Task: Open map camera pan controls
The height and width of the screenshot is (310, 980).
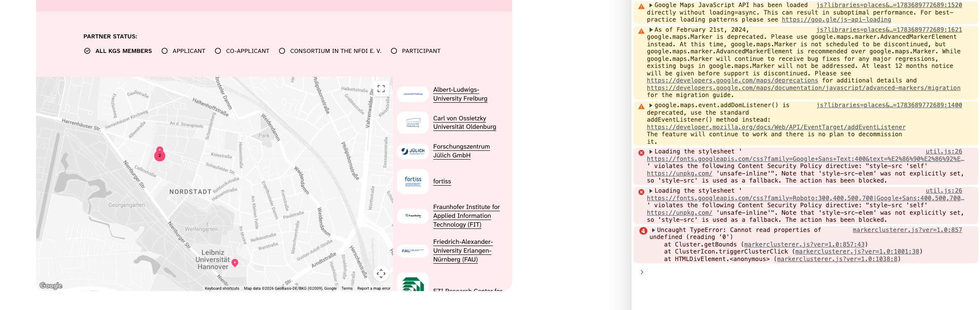Action: coord(381,273)
